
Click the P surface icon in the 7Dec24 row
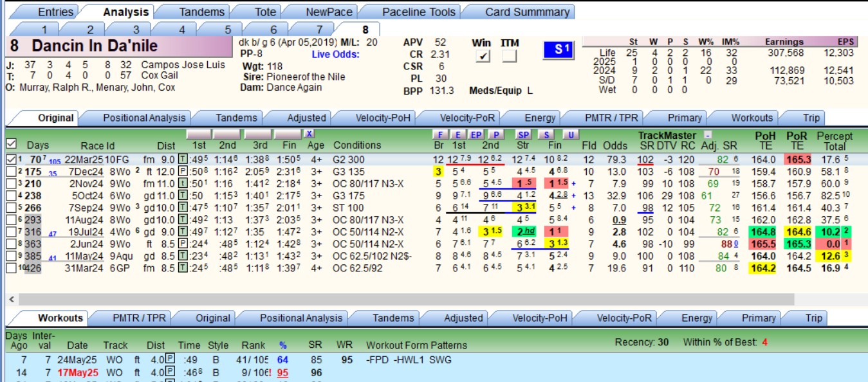pyautogui.click(x=182, y=172)
